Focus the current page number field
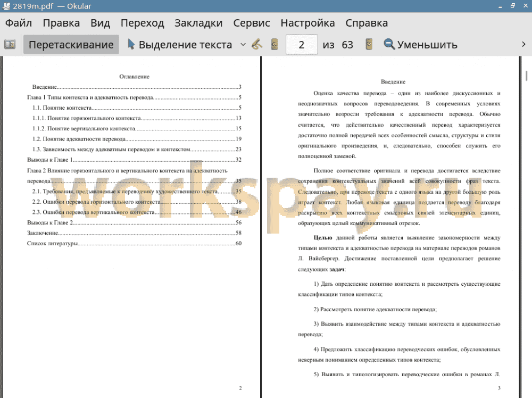The height and width of the screenshot is (398, 532). (x=302, y=45)
